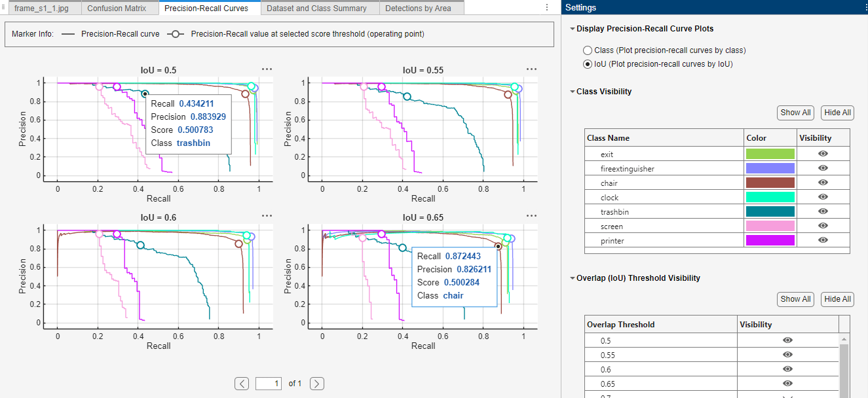The width and height of the screenshot is (868, 398).
Task: Go to previous page with left arrow
Action: pos(242,383)
